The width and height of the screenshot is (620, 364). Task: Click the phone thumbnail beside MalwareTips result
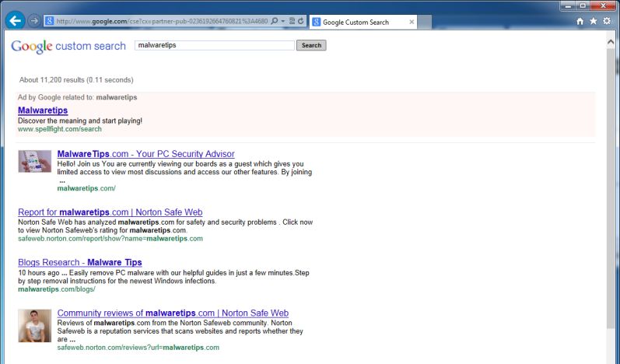(35, 161)
